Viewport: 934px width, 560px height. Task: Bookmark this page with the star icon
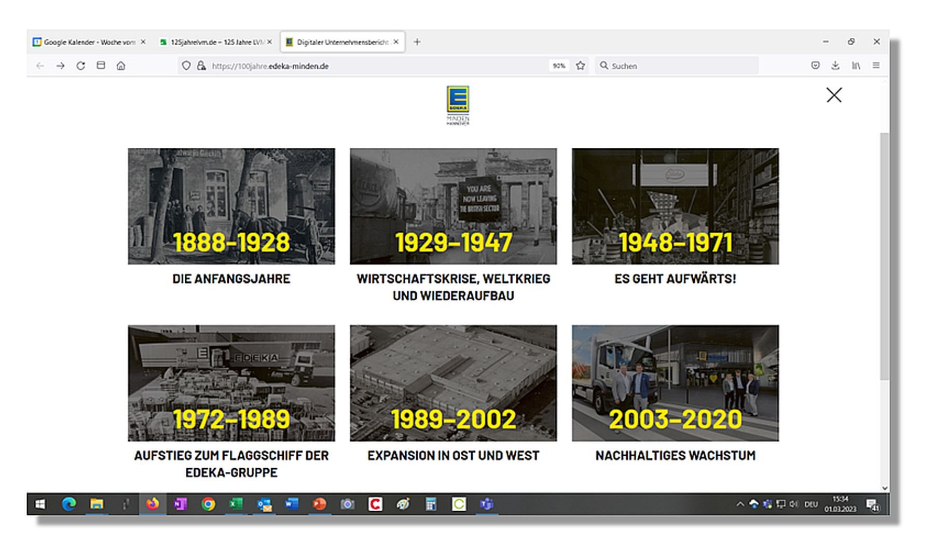[581, 66]
